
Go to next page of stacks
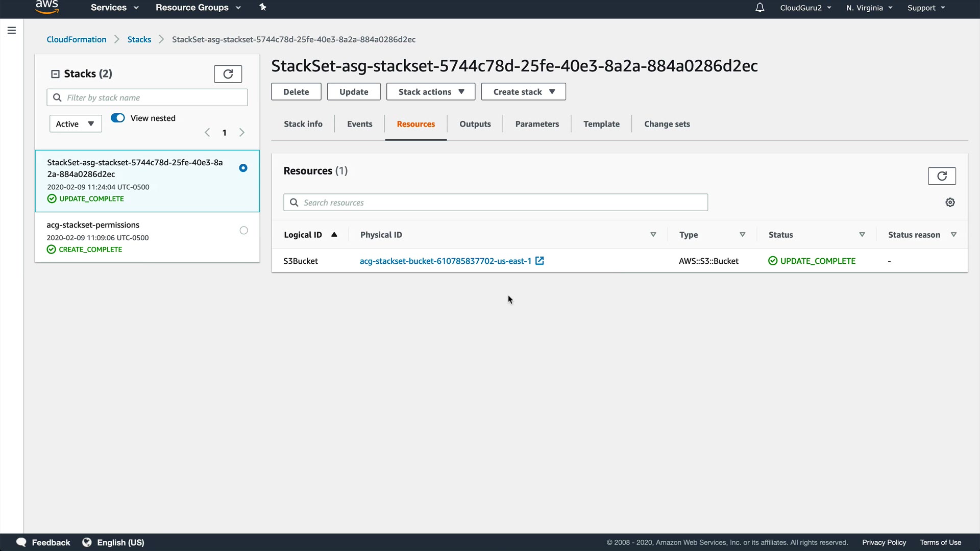(242, 133)
